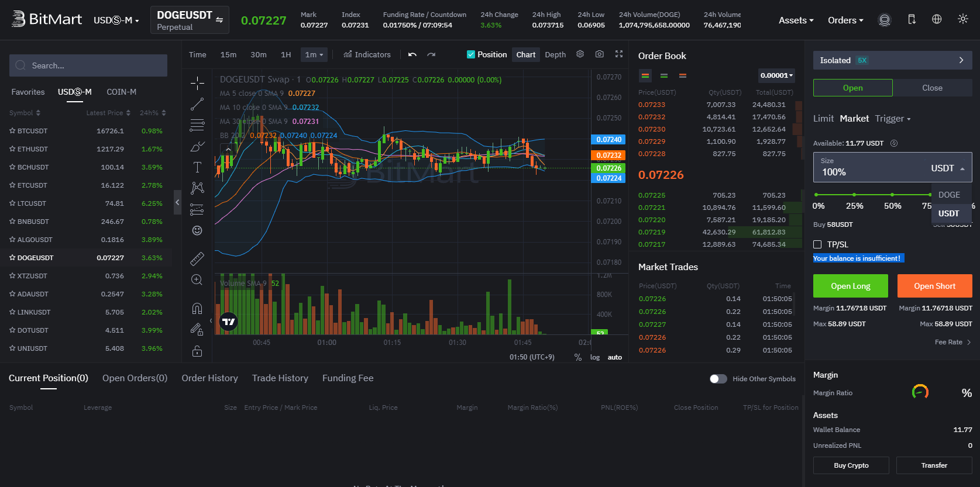Open the Order History tab
The image size is (980, 487).
pos(209,378)
